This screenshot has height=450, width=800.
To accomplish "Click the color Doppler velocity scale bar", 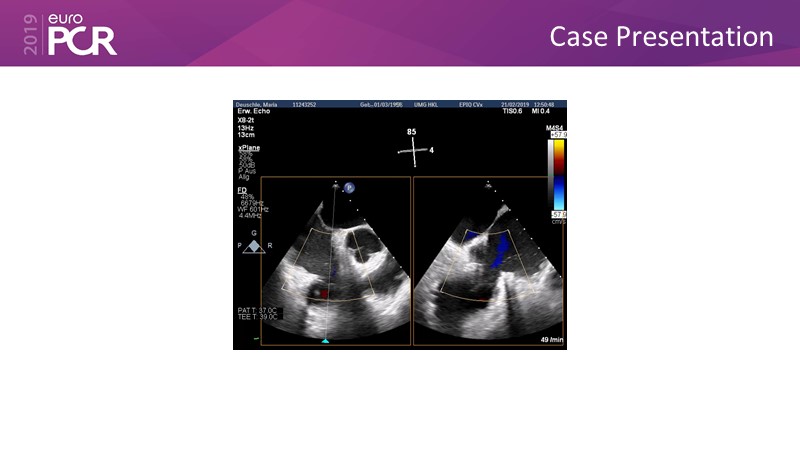I will coord(559,174).
